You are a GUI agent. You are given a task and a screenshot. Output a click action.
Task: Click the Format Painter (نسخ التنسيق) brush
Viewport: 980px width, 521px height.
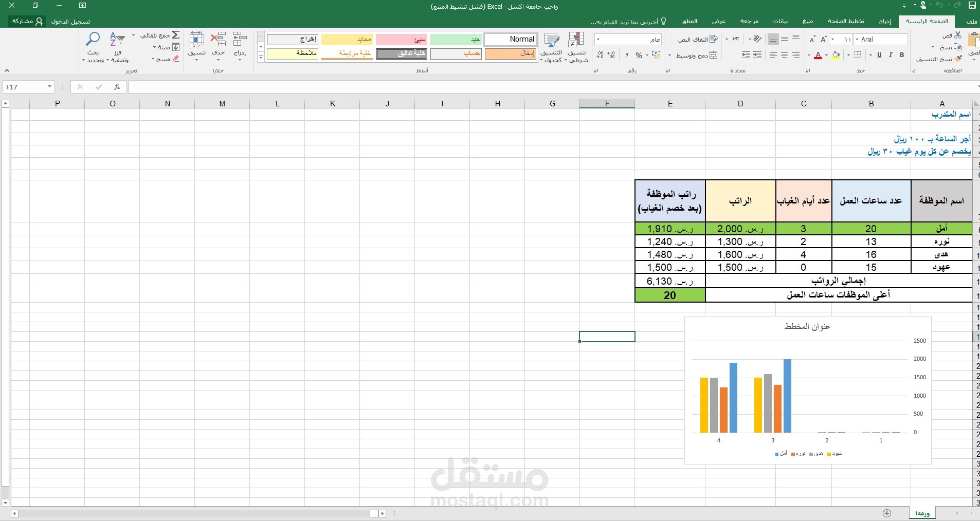pos(957,59)
